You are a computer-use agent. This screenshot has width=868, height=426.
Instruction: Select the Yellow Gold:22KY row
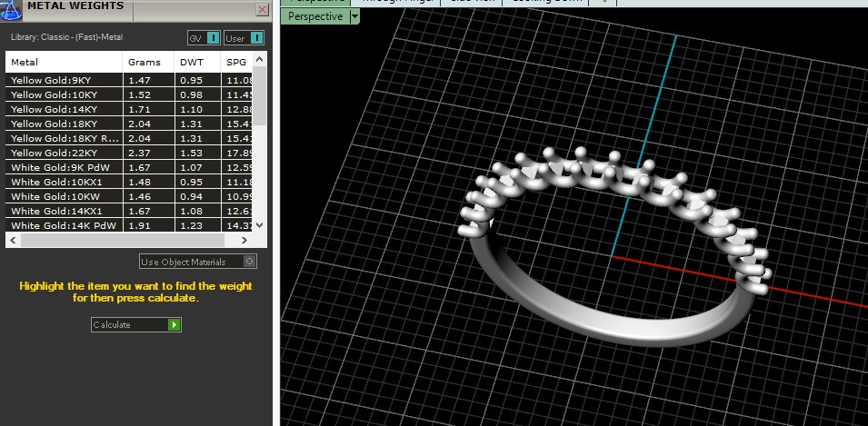(129, 153)
